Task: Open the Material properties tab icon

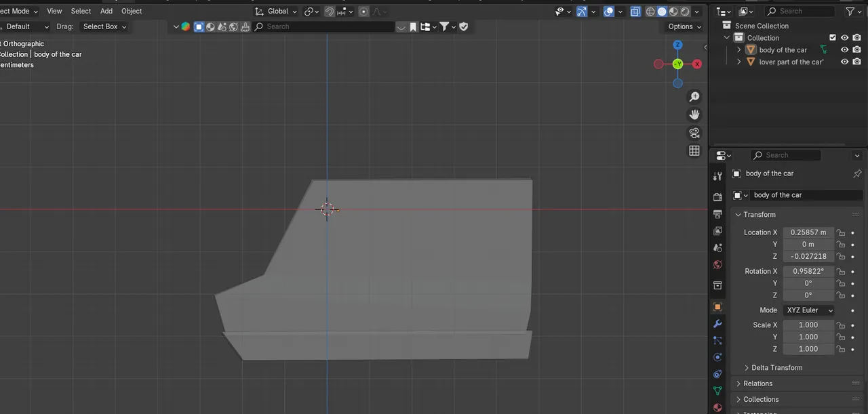Action: [x=717, y=407]
